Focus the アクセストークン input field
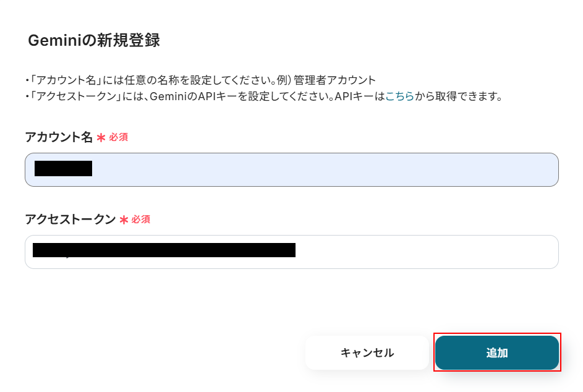This screenshot has width=583, height=392. click(291, 252)
